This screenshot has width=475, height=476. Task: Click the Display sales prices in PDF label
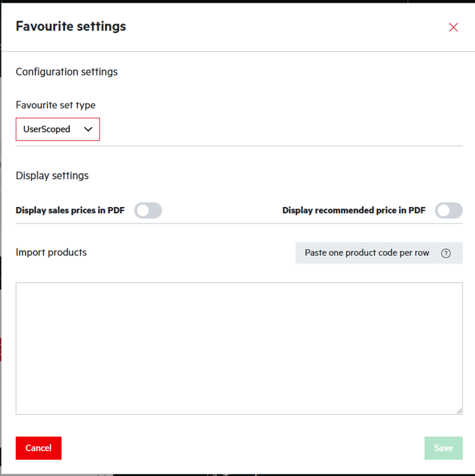[70, 210]
